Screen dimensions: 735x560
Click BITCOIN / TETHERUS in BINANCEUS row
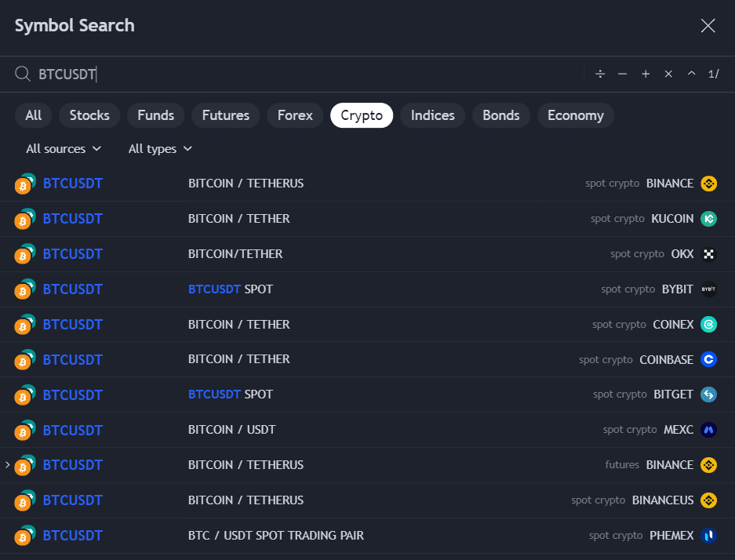[246, 500]
